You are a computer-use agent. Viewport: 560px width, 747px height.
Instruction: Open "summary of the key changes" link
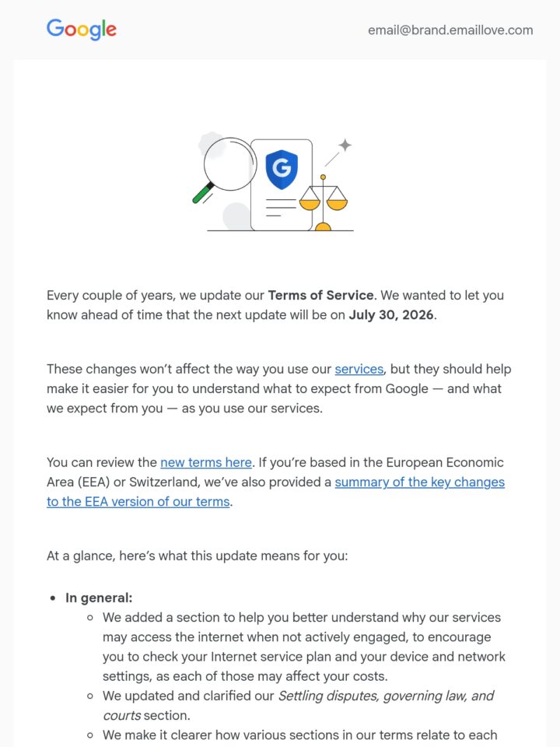(x=419, y=482)
